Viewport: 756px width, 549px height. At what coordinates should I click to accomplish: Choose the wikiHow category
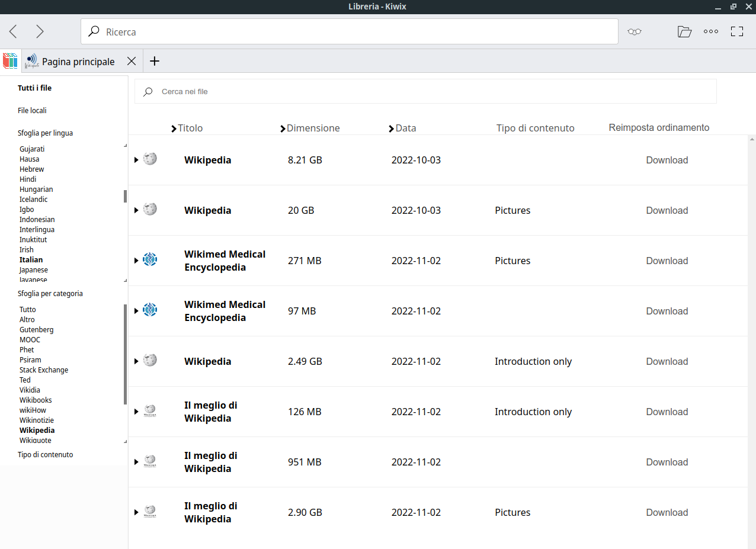(x=33, y=410)
